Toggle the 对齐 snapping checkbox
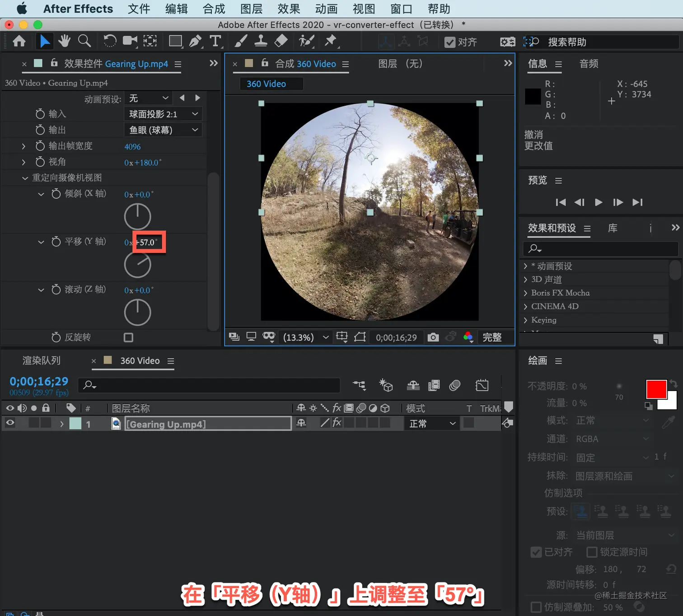The width and height of the screenshot is (683, 616). pyautogui.click(x=450, y=42)
